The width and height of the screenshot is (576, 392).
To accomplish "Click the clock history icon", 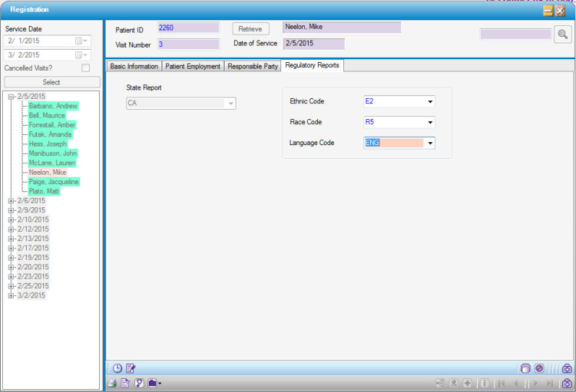I will pyautogui.click(x=117, y=368).
